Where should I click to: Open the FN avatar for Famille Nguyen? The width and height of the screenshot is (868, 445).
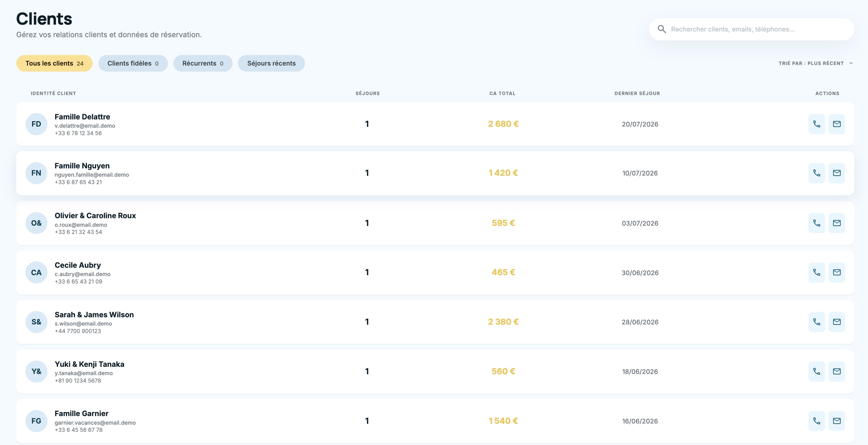pyautogui.click(x=36, y=173)
